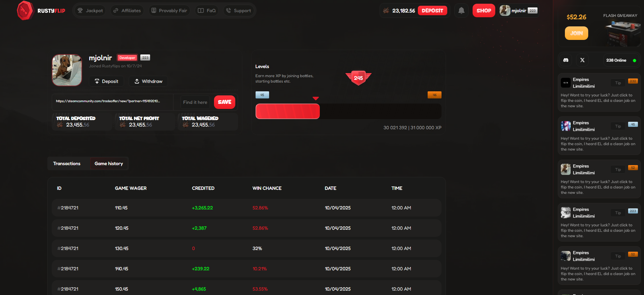This screenshot has width=644, height=295.
Task: Switch to the Transactions tab
Action: 67,163
